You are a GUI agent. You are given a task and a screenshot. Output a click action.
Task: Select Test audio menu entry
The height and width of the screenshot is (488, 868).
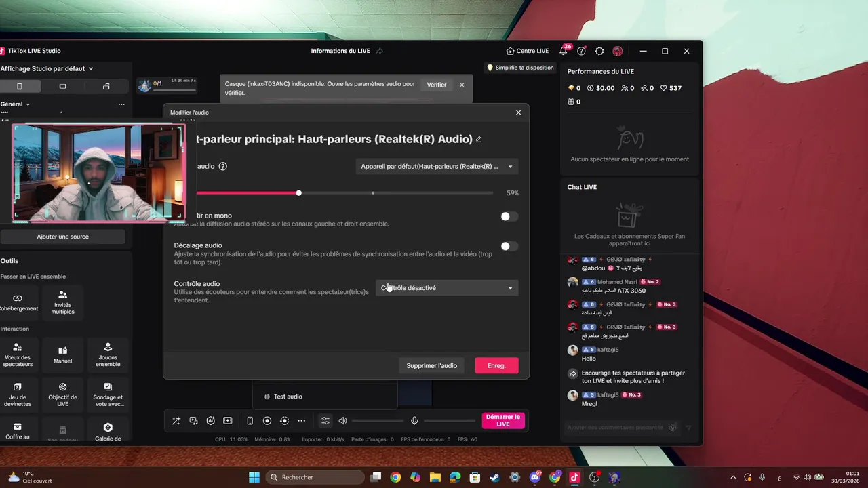tap(324, 396)
